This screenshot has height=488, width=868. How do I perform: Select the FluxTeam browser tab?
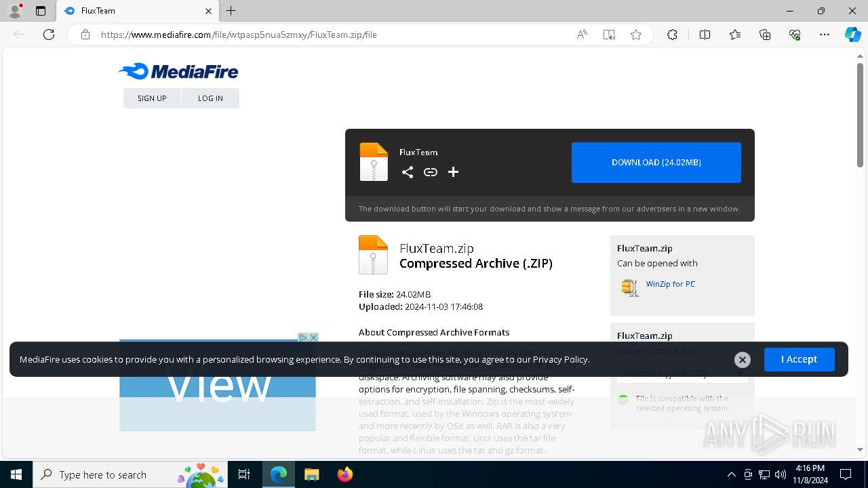click(x=137, y=11)
